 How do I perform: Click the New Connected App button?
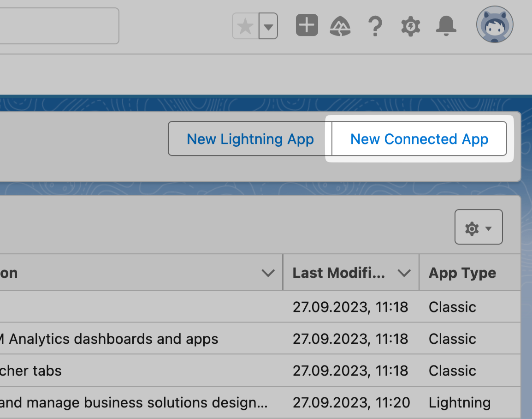coord(419,139)
